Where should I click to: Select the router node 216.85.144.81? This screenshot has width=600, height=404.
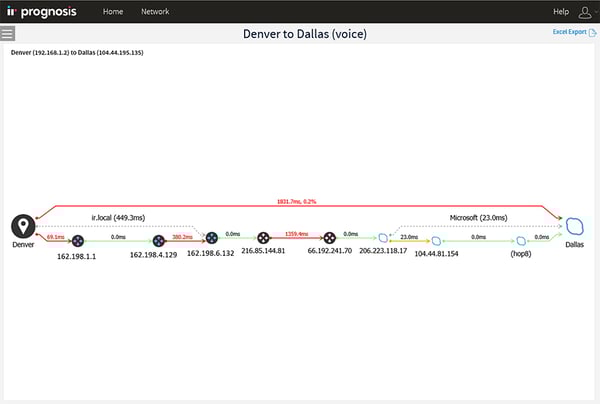[x=263, y=238]
